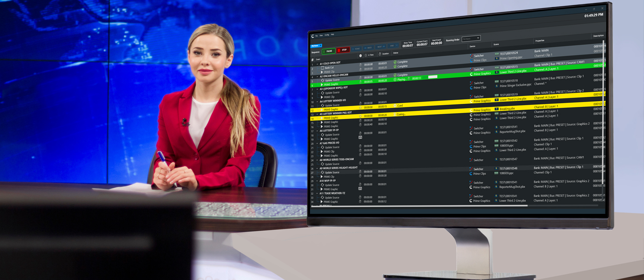Click Switcher device icon in first row
The image size is (644, 280).
pyautogui.click(x=471, y=56)
